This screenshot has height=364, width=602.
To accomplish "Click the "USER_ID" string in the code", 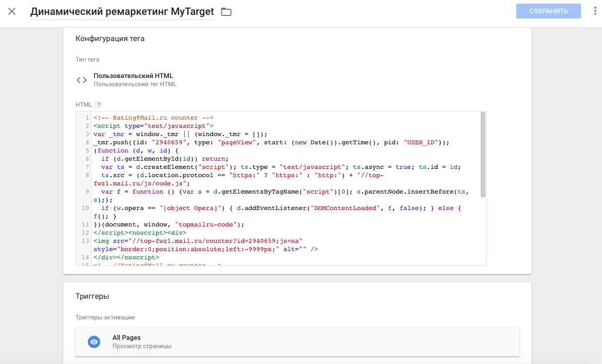I will pyautogui.click(x=420, y=142).
